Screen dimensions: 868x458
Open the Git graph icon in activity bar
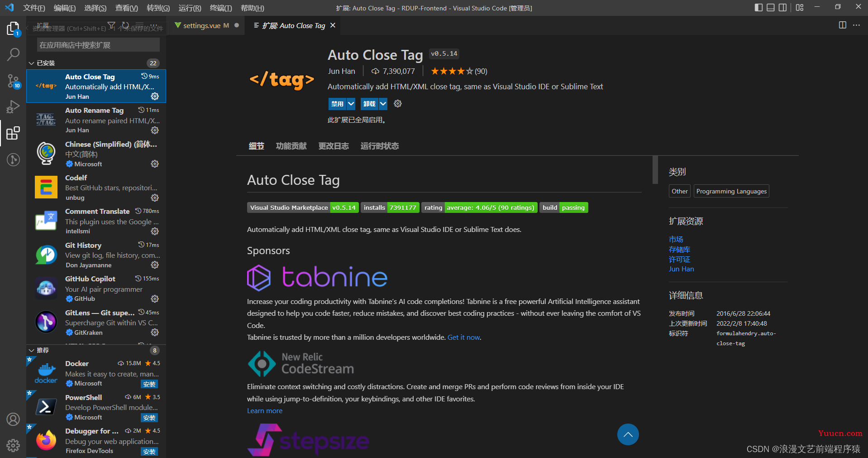[13, 159]
